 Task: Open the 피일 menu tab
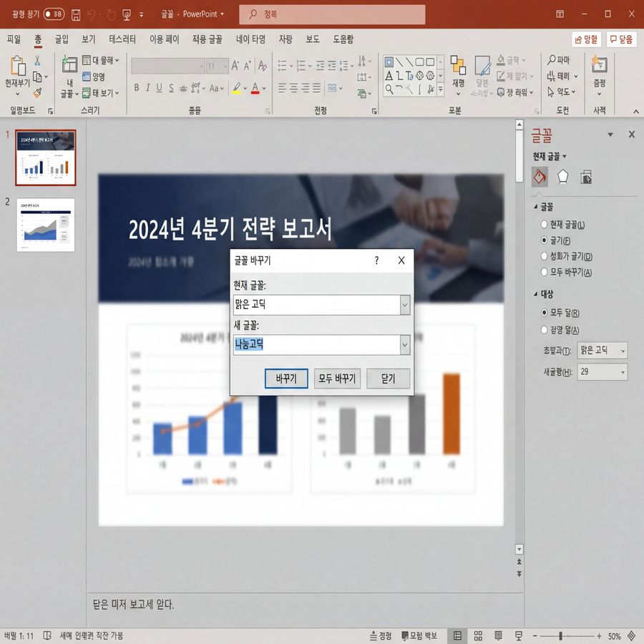tap(14, 39)
